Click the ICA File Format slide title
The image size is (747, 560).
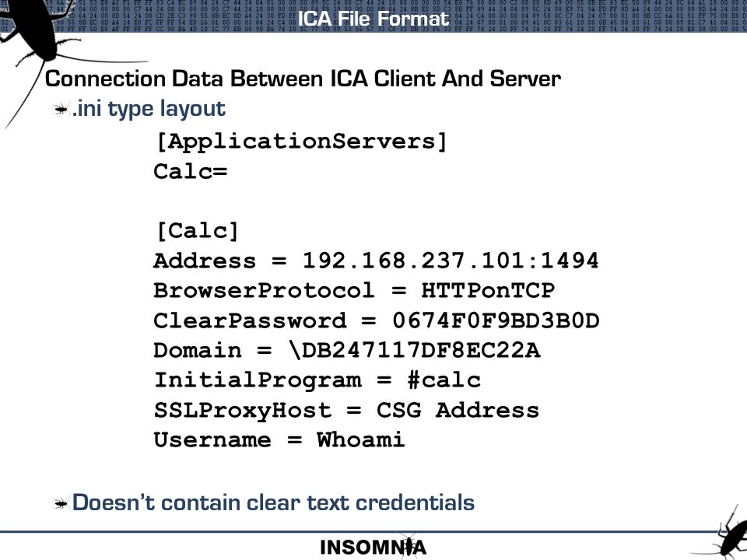click(373, 19)
